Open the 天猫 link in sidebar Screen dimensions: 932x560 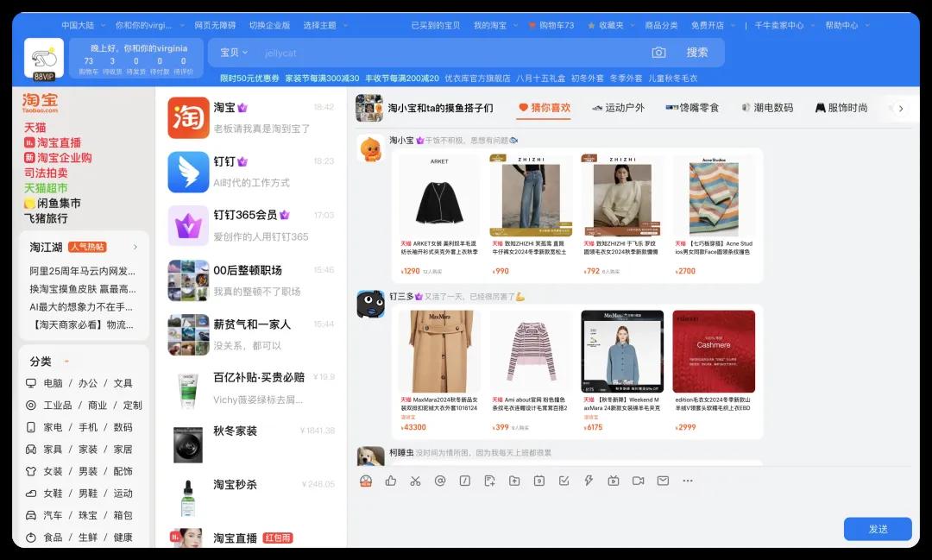35,128
